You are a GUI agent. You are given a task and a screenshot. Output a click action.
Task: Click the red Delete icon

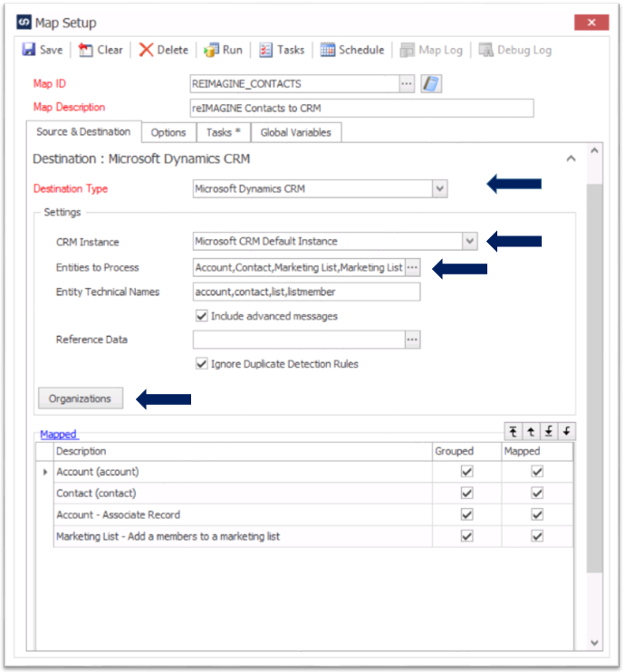pos(146,50)
